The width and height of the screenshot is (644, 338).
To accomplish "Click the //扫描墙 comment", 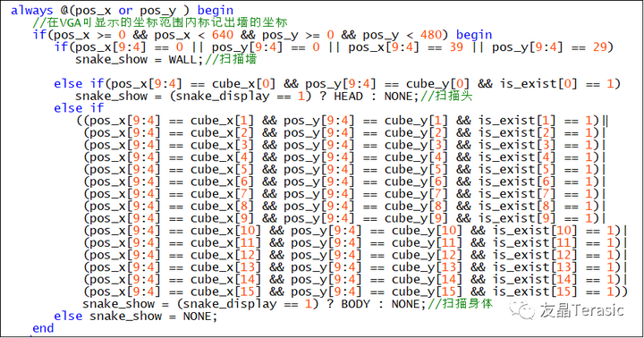I will [x=231, y=59].
